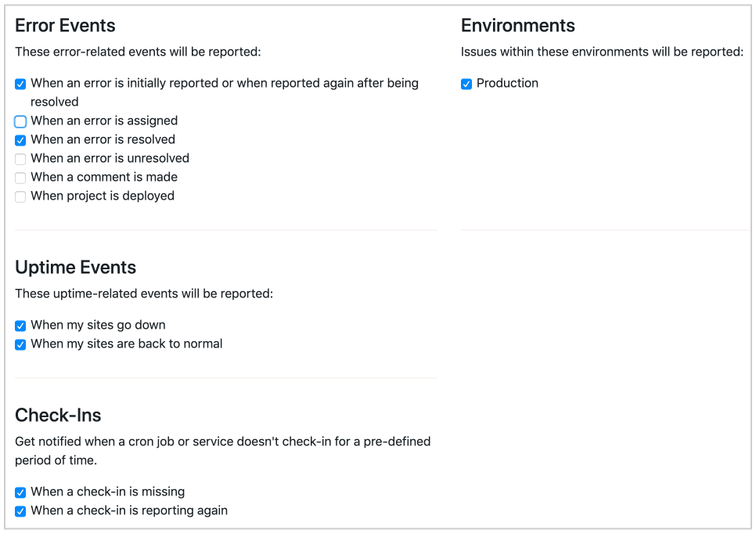The height and width of the screenshot is (533, 756).
Task: Disable the "When a check-in is reporting again" checkbox
Action: [x=20, y=510]
